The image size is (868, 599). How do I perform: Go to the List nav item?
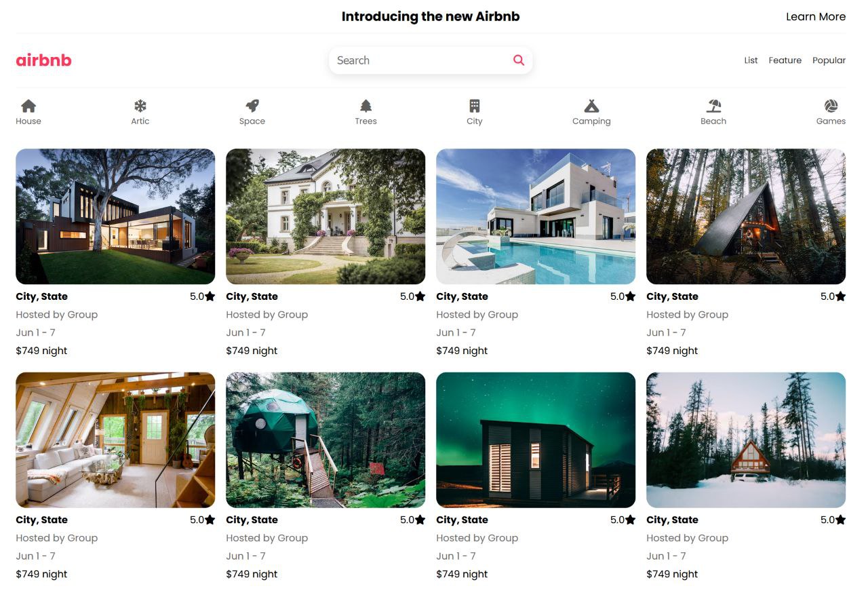pos(751,60)
